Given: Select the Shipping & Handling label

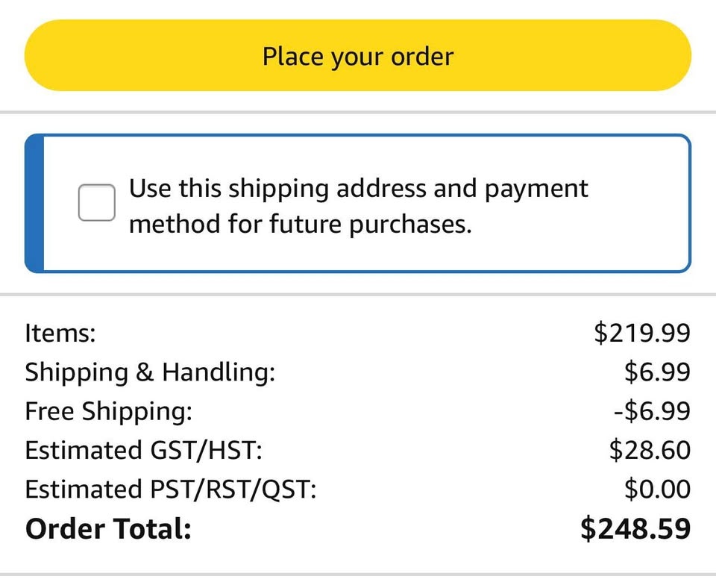Looking at the screenshot, I should point(150,372).
